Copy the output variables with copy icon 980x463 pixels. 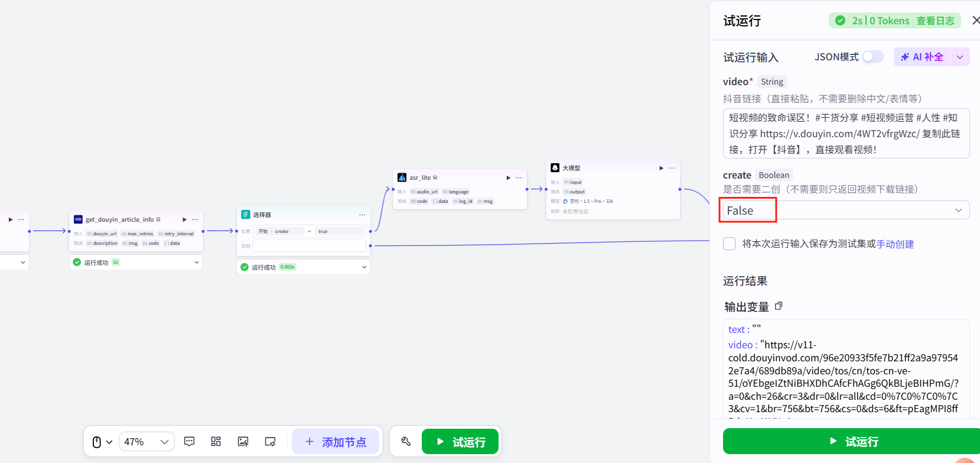coord(778,306)
